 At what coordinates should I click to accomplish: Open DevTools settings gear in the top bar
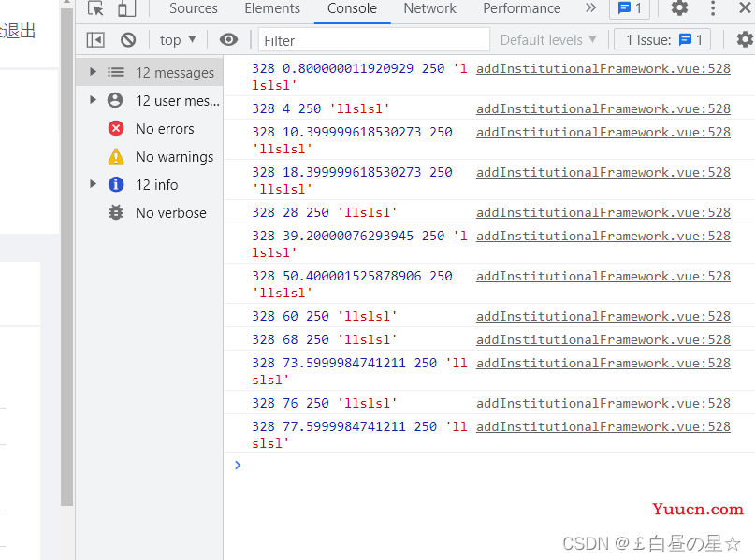(x=679, y=7)
